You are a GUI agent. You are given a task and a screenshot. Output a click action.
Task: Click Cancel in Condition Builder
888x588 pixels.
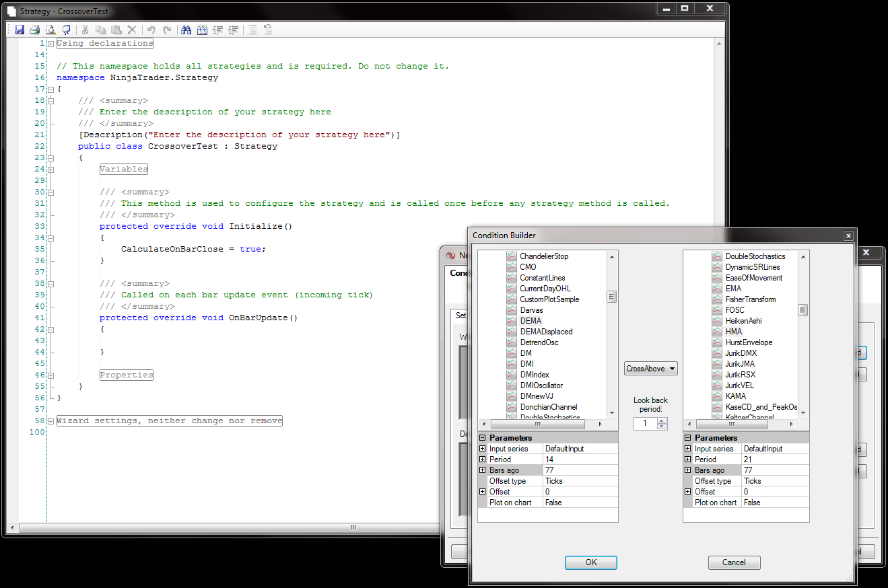click(734, 562)
